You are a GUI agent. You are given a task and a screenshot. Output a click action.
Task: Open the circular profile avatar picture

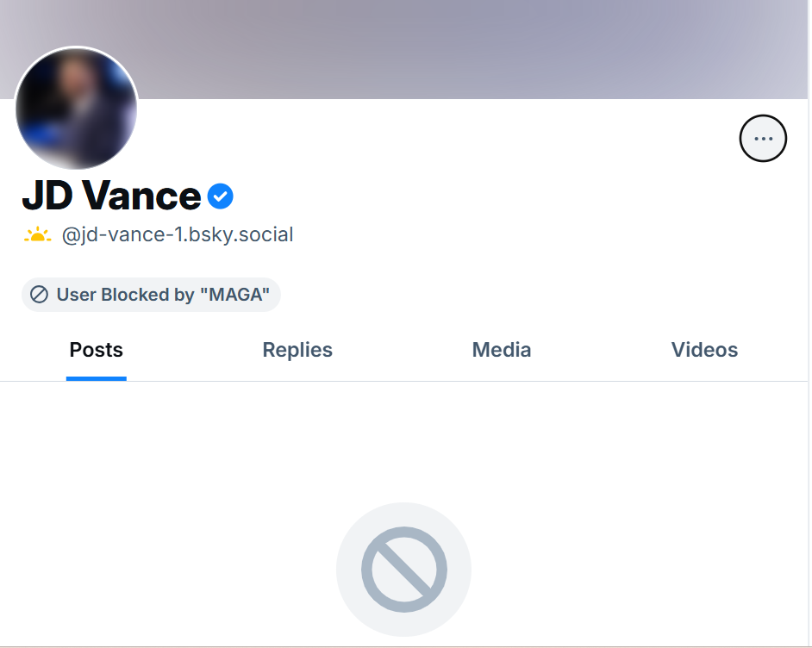[x=77, y=108]
